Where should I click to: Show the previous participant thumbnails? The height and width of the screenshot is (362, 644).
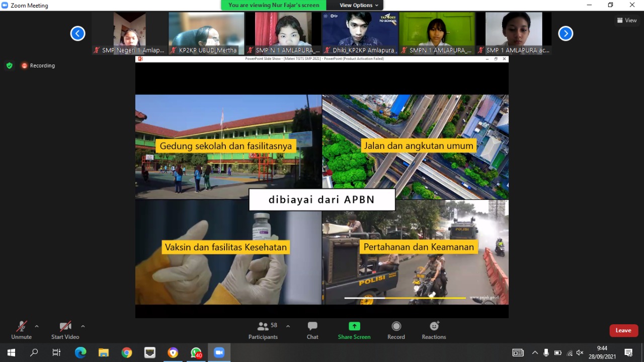77,34
